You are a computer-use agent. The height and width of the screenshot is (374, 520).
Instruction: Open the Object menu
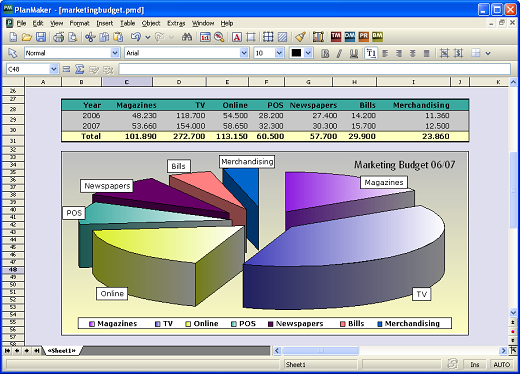coord(151,23)
